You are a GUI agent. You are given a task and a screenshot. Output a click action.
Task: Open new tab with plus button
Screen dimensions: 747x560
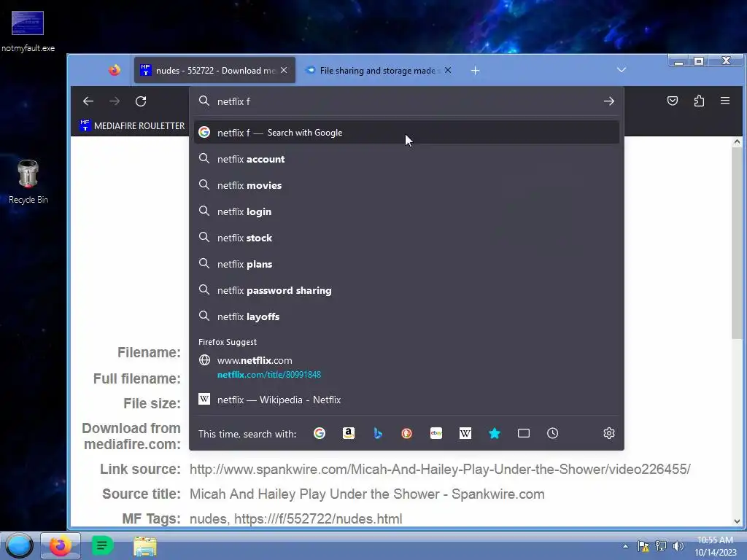(x=475, y=71)
